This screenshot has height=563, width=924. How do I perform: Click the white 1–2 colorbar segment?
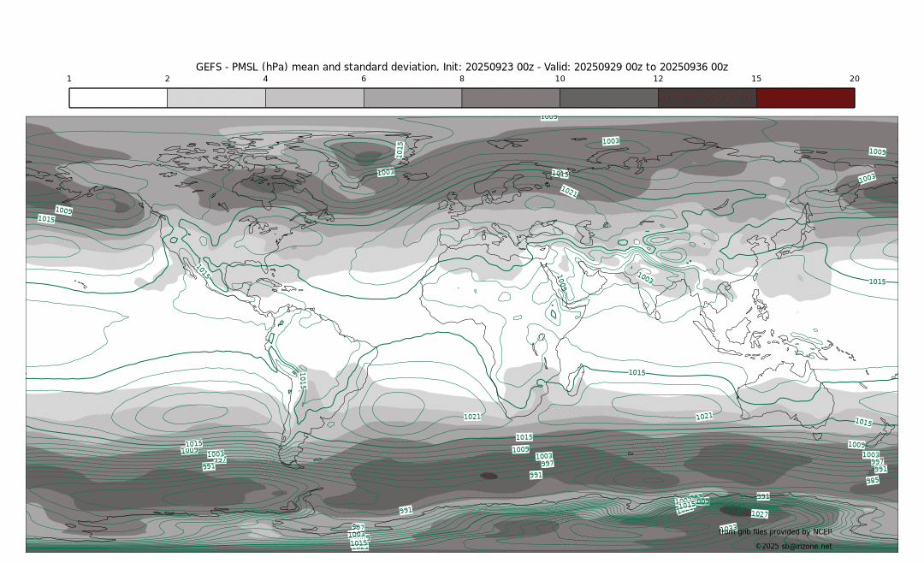[118, 98]
